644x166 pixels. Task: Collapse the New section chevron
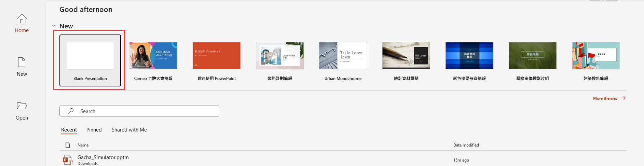click(x=54, y=26)
